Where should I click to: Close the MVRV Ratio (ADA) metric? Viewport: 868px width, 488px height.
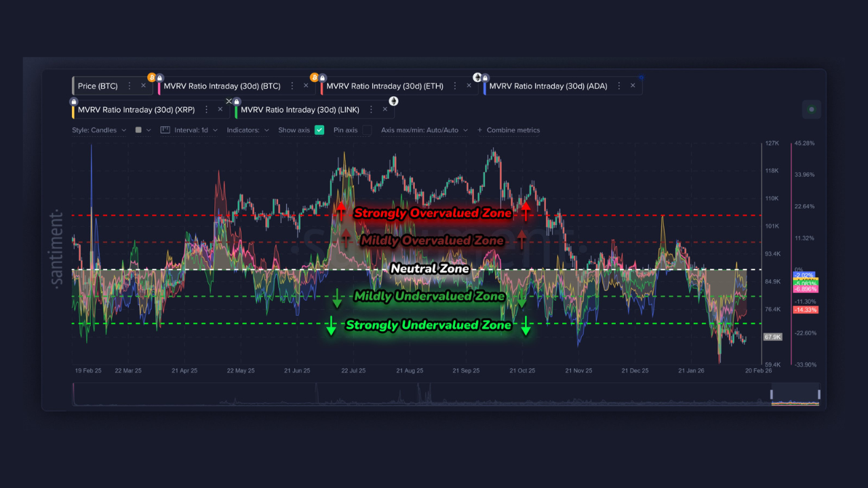coord(633,86)
